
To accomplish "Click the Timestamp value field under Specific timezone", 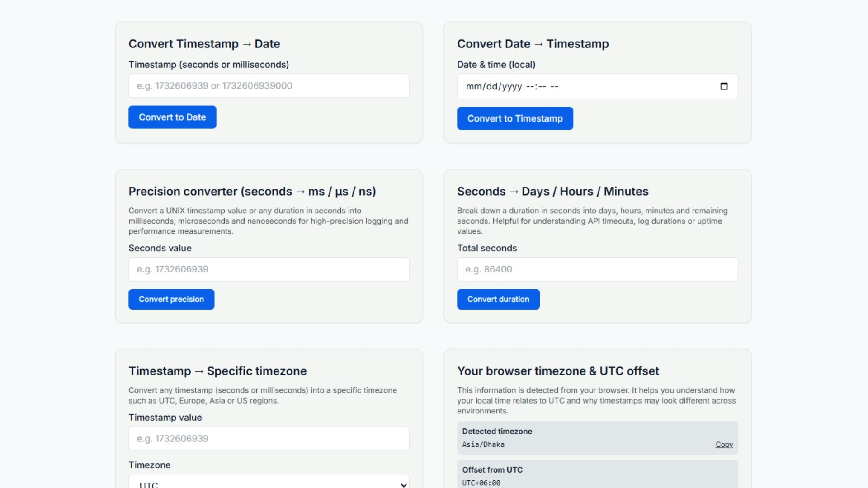I will [269, 438].
